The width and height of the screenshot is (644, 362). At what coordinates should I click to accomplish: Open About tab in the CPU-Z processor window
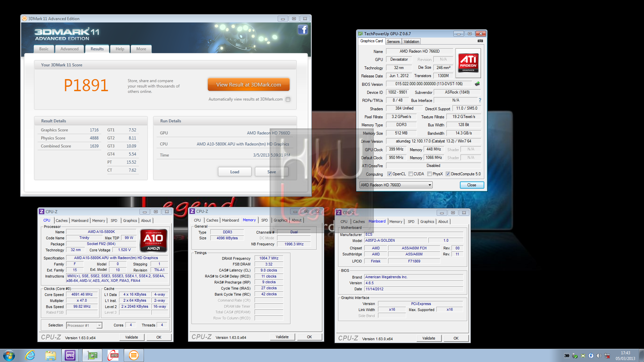coord(146,221)
